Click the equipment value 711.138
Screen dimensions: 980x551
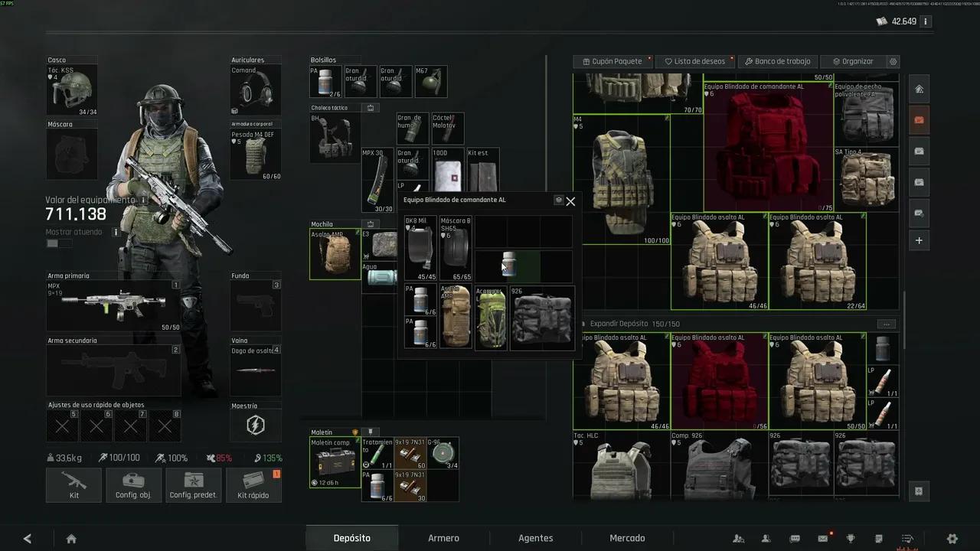pos(76,214)
